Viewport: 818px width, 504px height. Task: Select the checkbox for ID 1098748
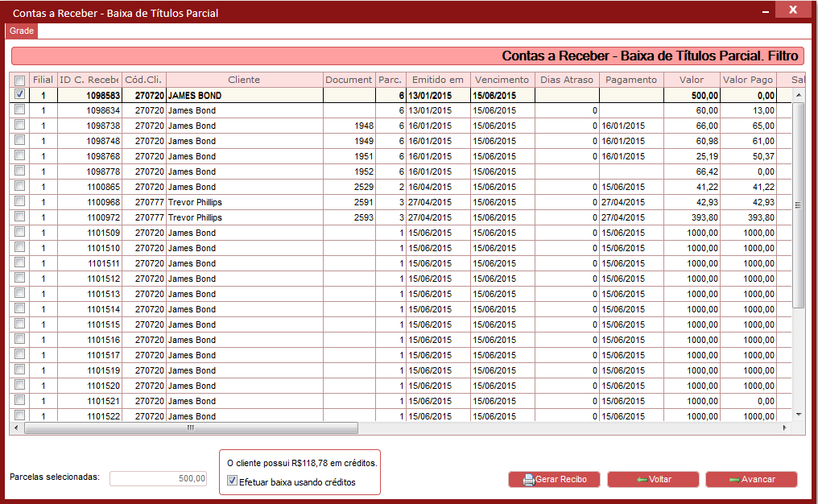[20, 140]
